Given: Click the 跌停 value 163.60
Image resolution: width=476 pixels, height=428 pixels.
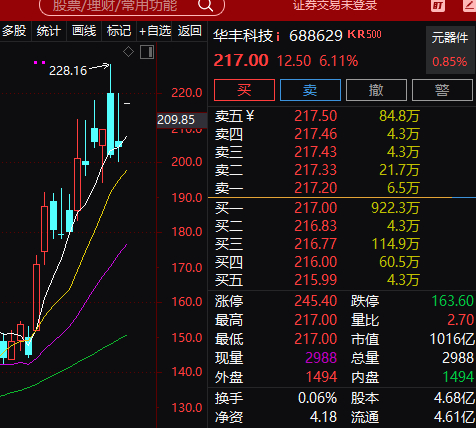Looking at the screenshot, I should (453, 301).
